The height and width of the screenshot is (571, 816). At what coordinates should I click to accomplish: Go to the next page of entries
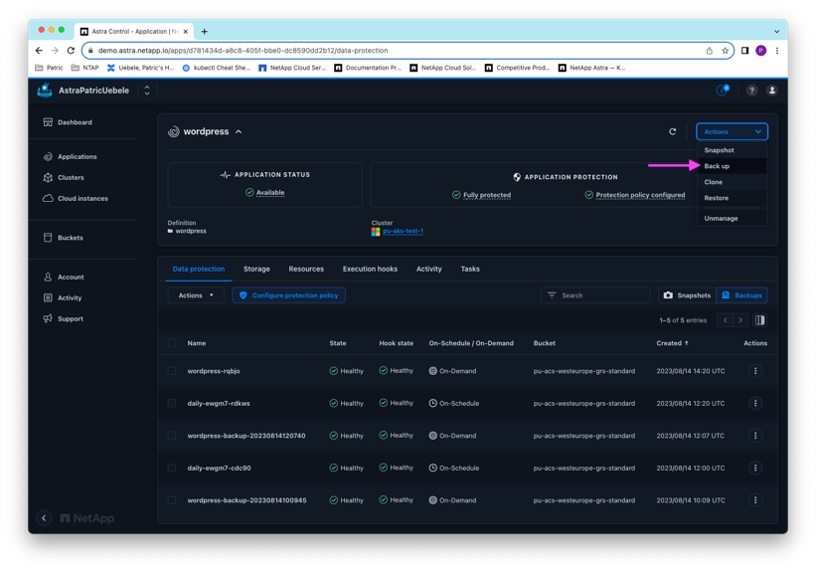pos(741,320)
